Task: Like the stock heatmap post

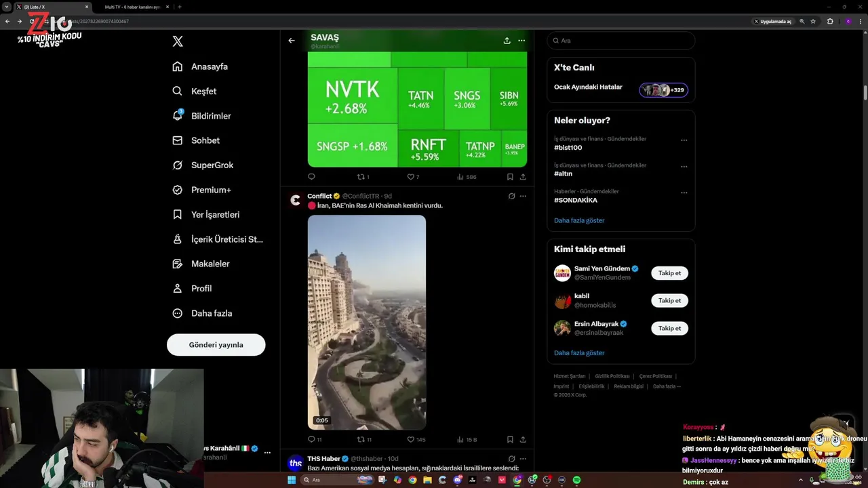Action: coord(413,177)
